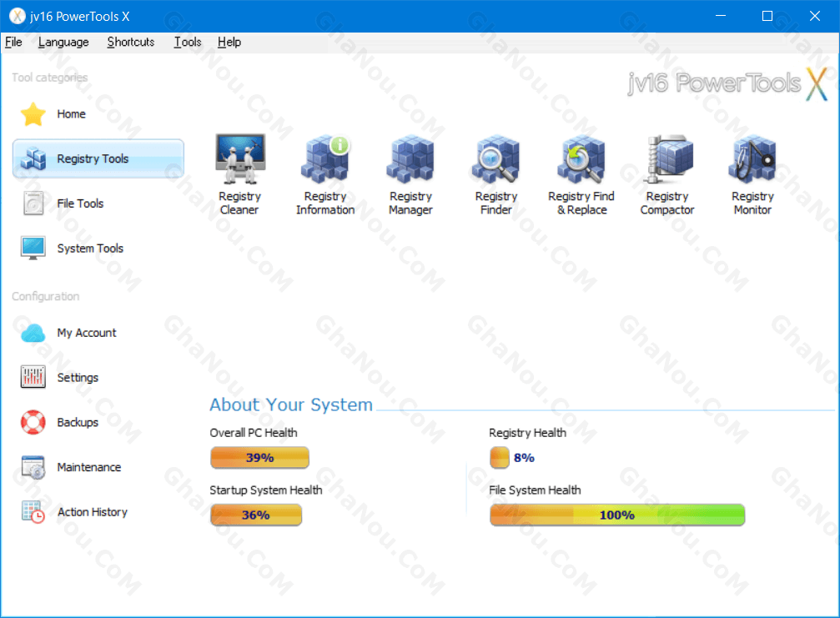
Task: Click the Registry Tools cubes sidebar icon
Action: 33,158
